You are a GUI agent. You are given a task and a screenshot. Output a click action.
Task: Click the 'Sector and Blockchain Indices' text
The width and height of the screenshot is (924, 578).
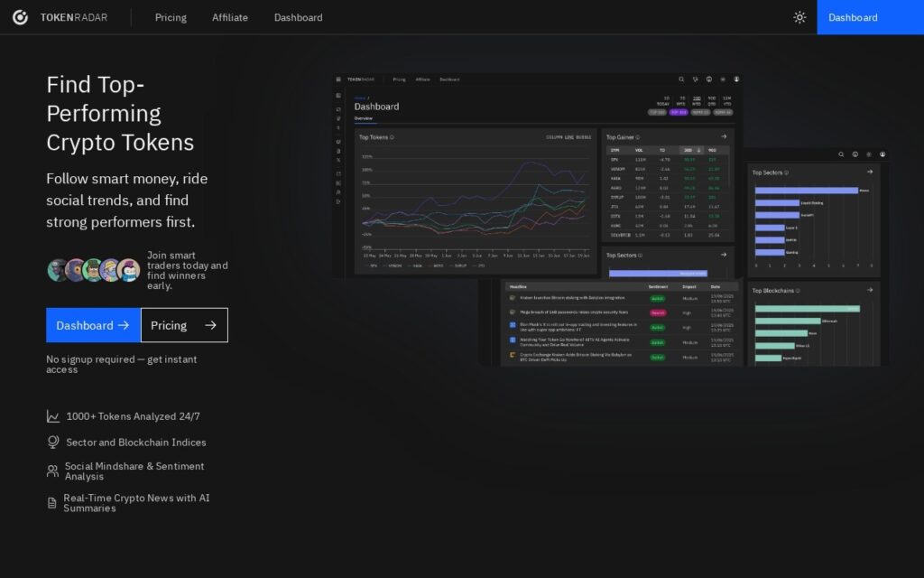tap(136, 443)
